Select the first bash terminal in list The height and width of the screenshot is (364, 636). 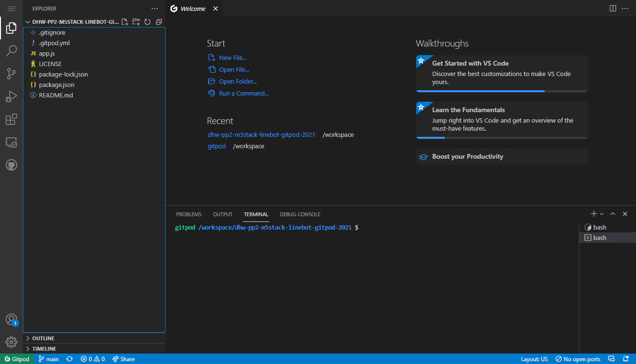(x=607, y=227)
